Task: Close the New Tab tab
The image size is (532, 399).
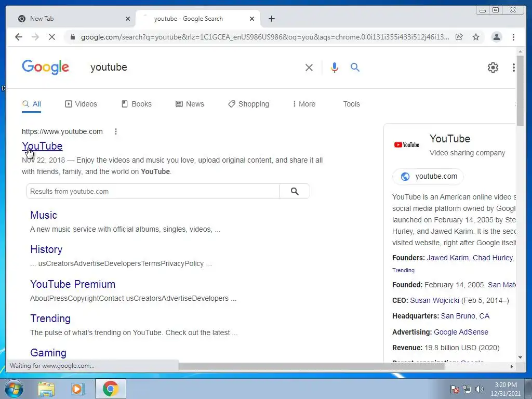Action: (x=128, y=19)
